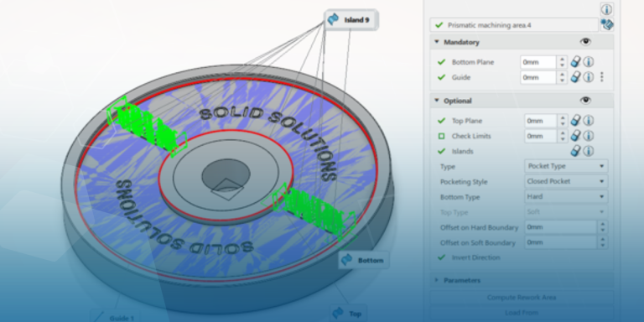
Task: Click the Guide offset stepper arrows
Action: pos(562,77)
